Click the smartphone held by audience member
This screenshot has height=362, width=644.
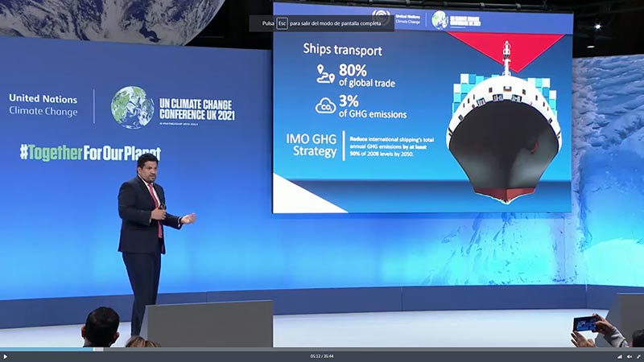tap(585, 323)
